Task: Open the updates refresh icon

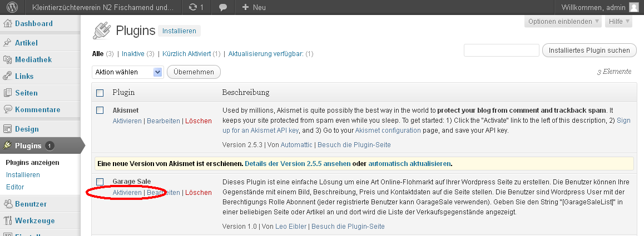Action: [192, 8]
